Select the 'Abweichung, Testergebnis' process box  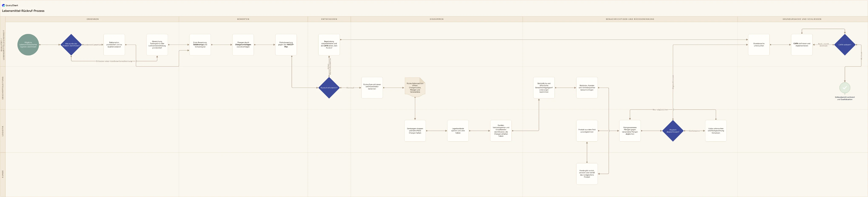[x=157, y=45]
